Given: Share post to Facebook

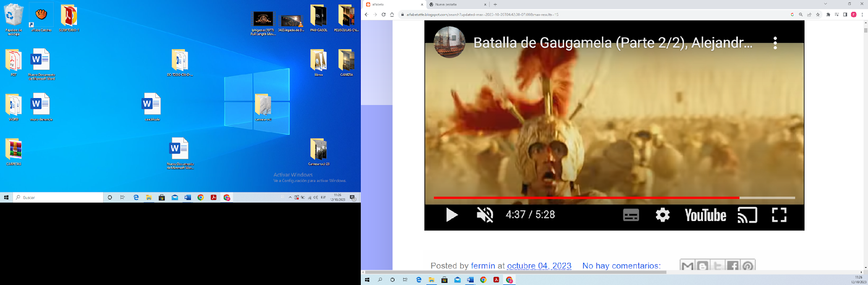Looking at the screenshot, I should pos(733,265).
